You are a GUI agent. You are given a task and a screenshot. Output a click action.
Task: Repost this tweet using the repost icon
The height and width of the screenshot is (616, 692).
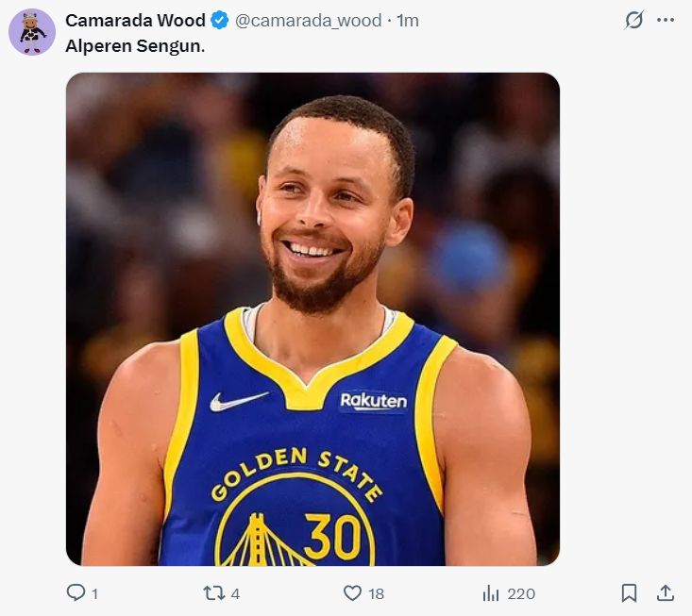(x=214, y=592)
